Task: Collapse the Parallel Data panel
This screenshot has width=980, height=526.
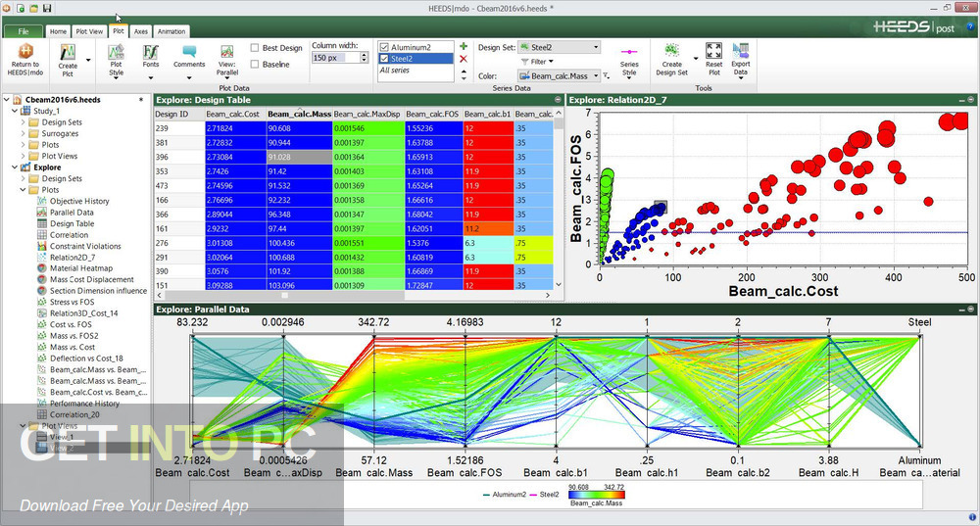Action: tap(971, 310)
